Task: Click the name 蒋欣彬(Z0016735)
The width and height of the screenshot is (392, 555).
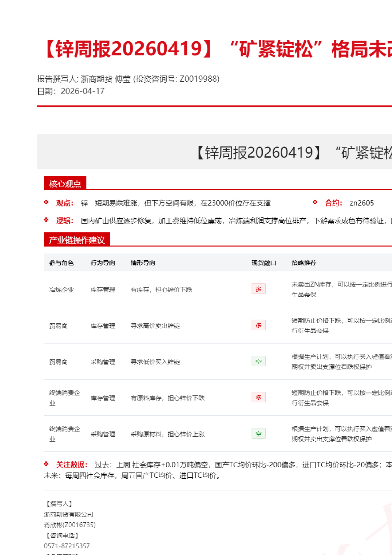Action: click(70, 525)
